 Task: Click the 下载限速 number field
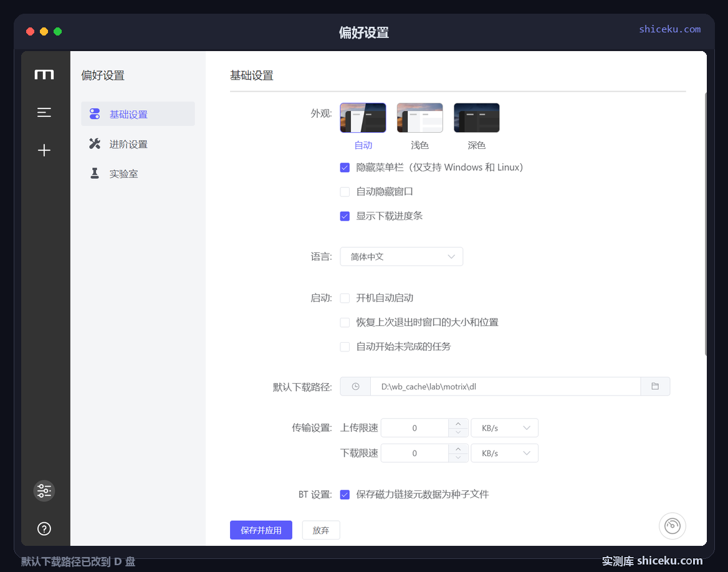click(x=414, y=453)
